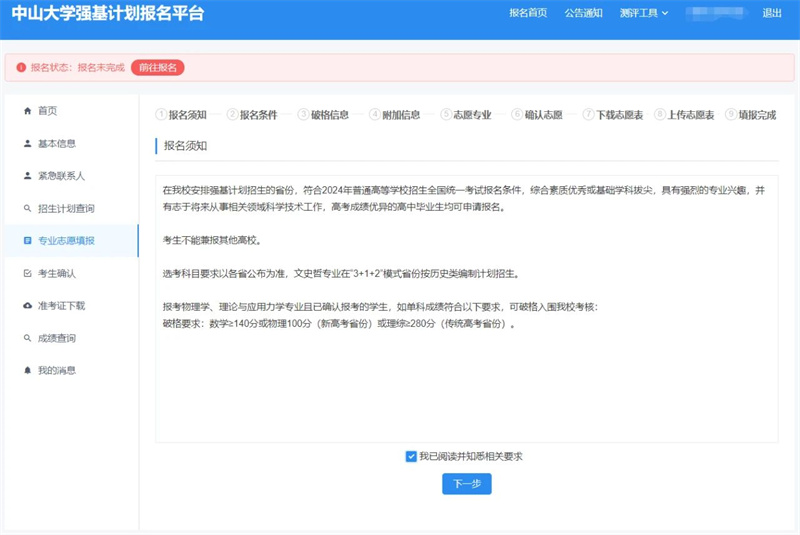The width and height of the screenshot is (800, 535).
Task: Open 基本信息 in the sidebar
Action: [x=71, y=144]
